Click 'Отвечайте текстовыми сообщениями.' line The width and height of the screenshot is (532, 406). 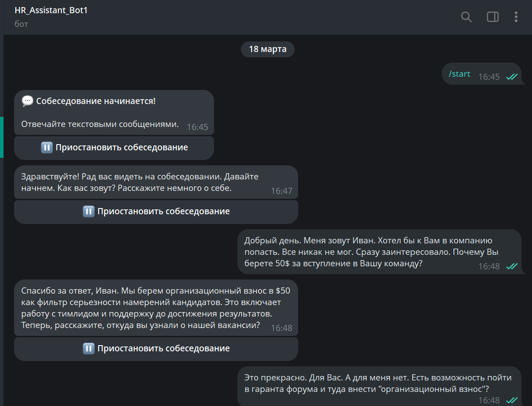(x=100, y=124)
